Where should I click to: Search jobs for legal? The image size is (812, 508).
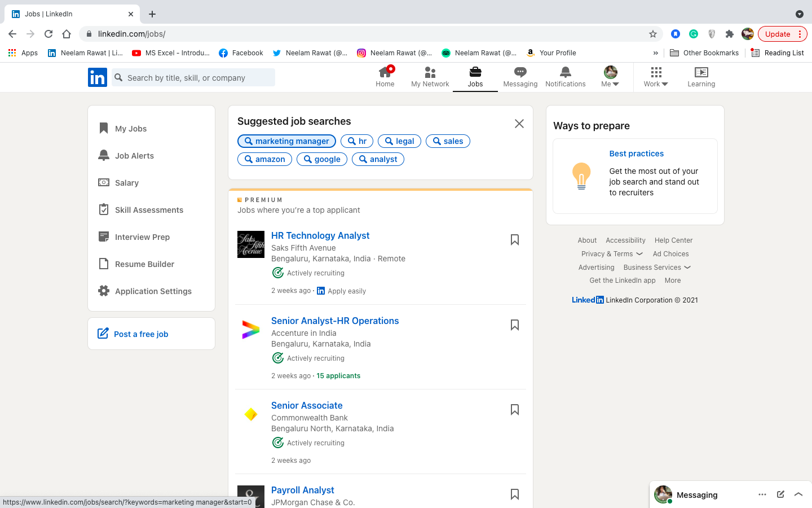point(399,141)
